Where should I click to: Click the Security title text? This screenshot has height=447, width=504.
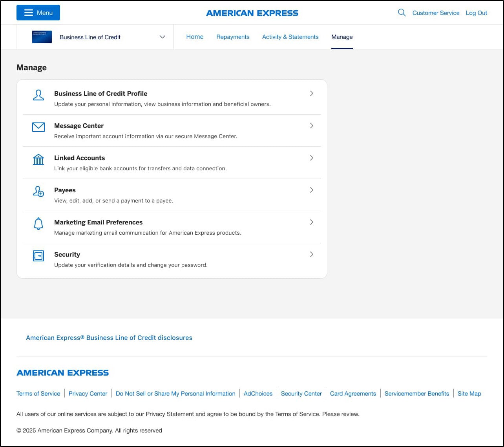pos(67,254)
